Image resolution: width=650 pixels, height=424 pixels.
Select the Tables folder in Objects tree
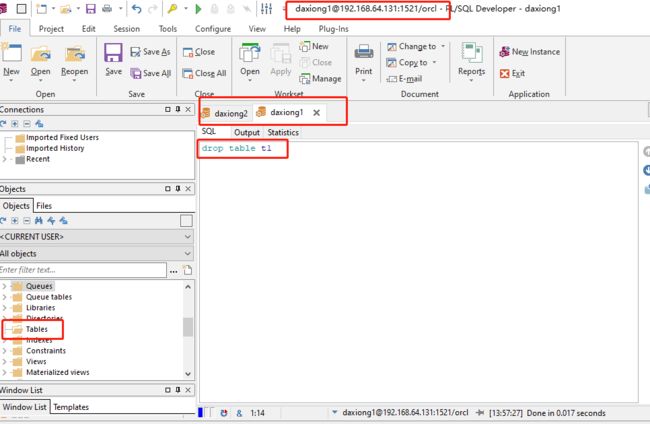click(36, 330)
